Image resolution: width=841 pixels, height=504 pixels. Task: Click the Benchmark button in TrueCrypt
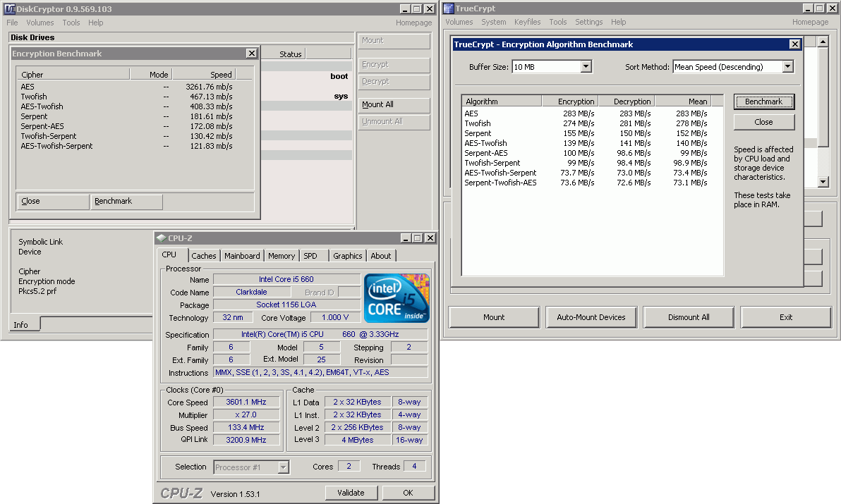click(763, 102)
